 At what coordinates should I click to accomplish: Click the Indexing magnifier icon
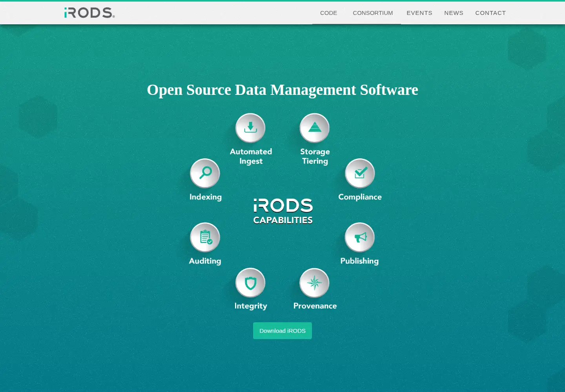(205, 173)
